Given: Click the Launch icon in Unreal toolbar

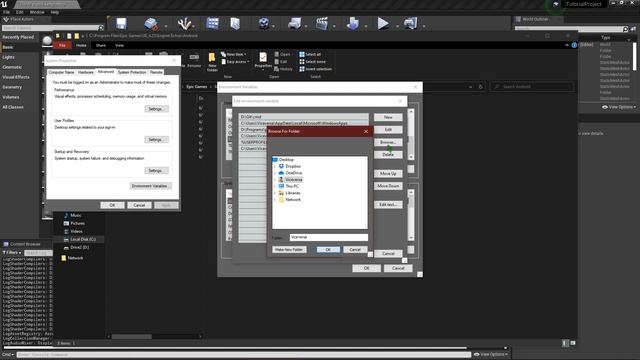Looking at the screenshot, I should (410, 23).
